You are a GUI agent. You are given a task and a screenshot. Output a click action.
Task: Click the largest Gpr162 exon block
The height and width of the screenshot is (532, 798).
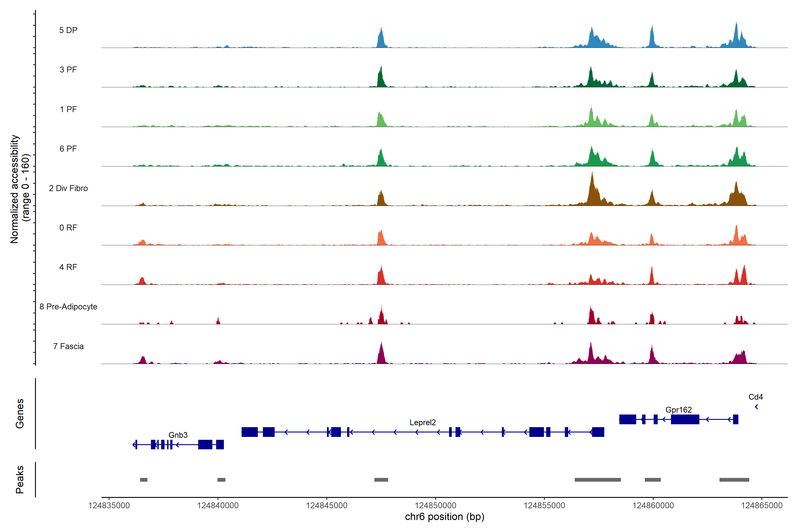coord(685,419)
